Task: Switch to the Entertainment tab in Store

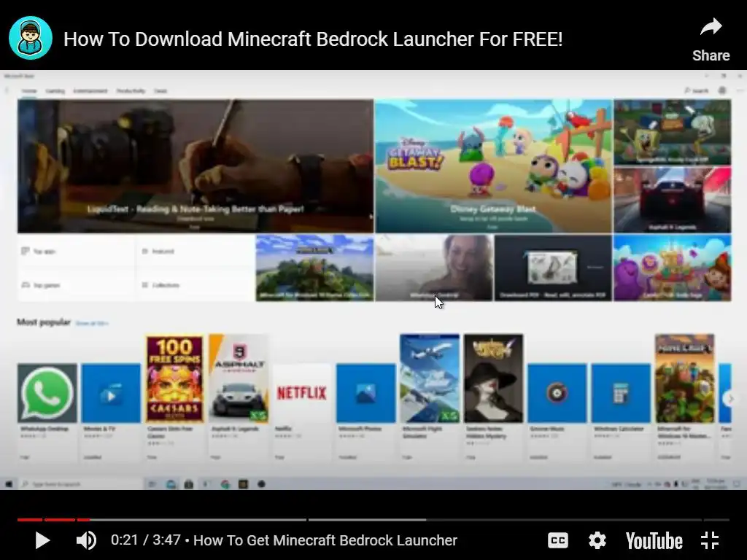Action: 90,91
